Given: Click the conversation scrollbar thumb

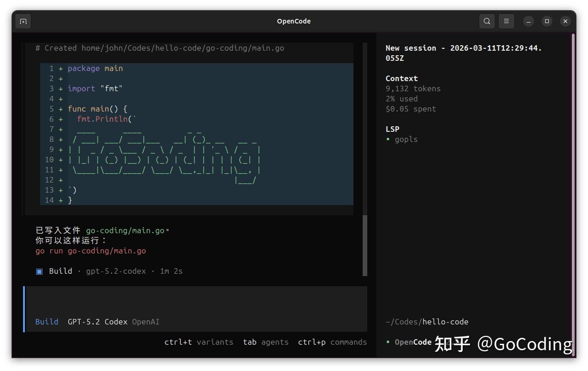Looking at the screenshot, I should (365, 245).
